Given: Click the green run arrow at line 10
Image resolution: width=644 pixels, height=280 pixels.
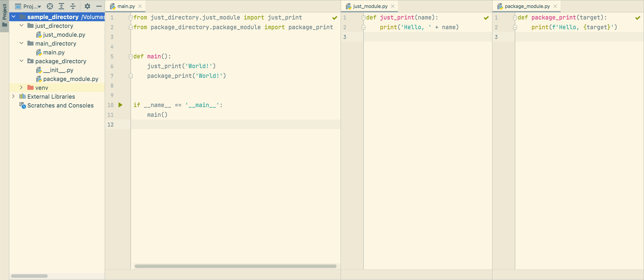Looking at the screenshot, I should [x=120, y=105].
